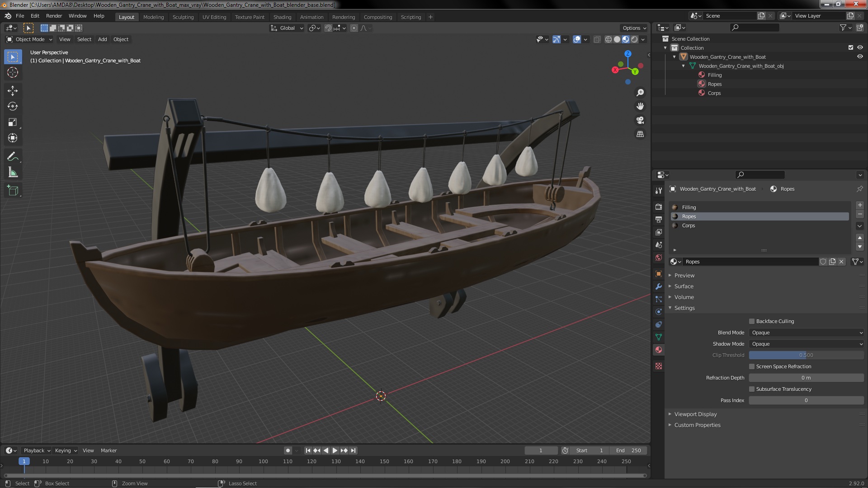Open the Render properties tab

coord(659,206)
